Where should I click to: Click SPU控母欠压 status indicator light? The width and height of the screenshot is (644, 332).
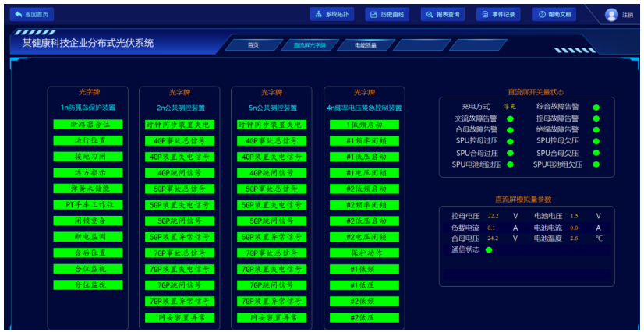[596, 142]
